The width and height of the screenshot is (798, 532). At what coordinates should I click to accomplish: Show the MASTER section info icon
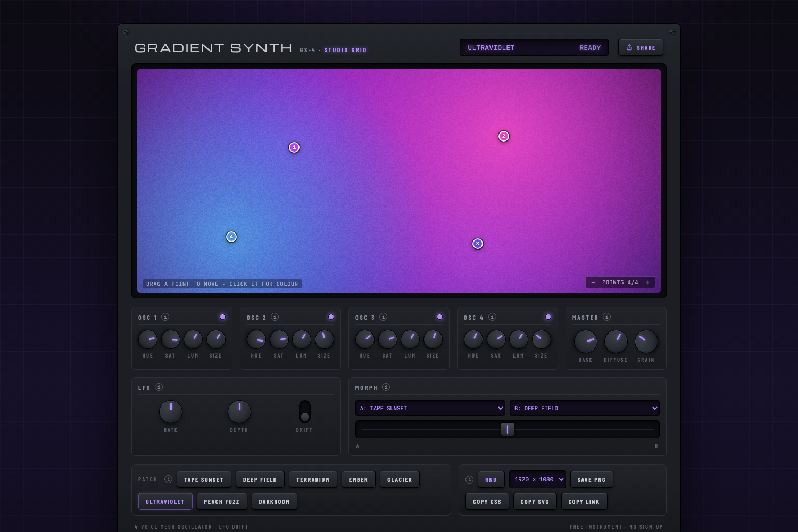click(607, 317)
